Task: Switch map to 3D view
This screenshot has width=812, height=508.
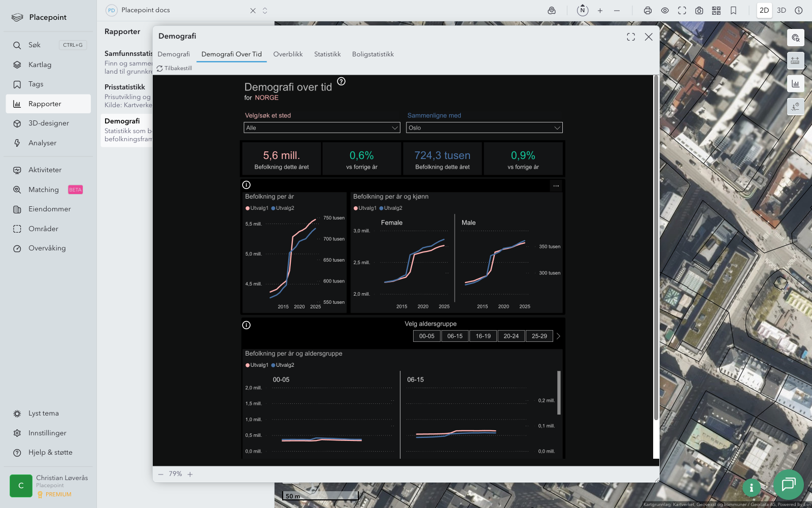Action: 782,11
